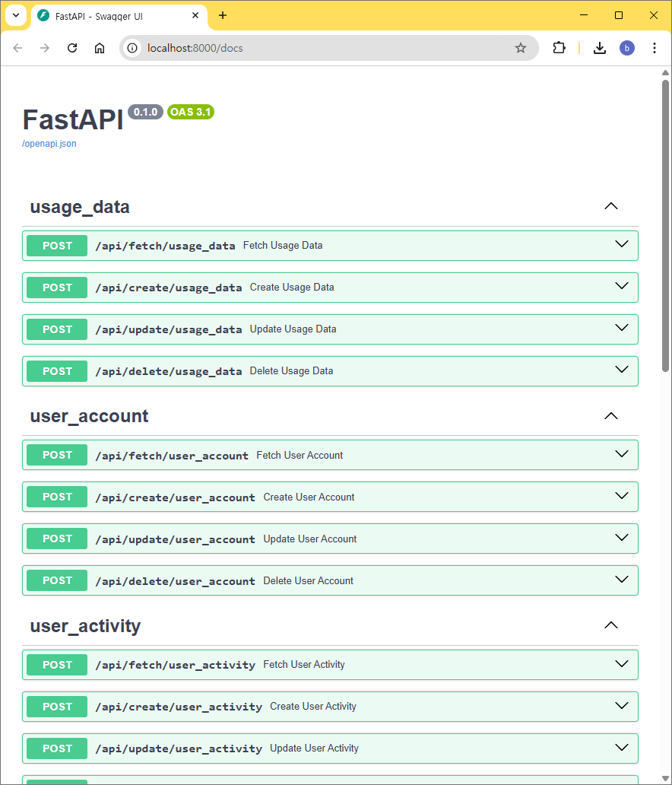Click POST badge for /api/create/user_activity

[57, 707]
